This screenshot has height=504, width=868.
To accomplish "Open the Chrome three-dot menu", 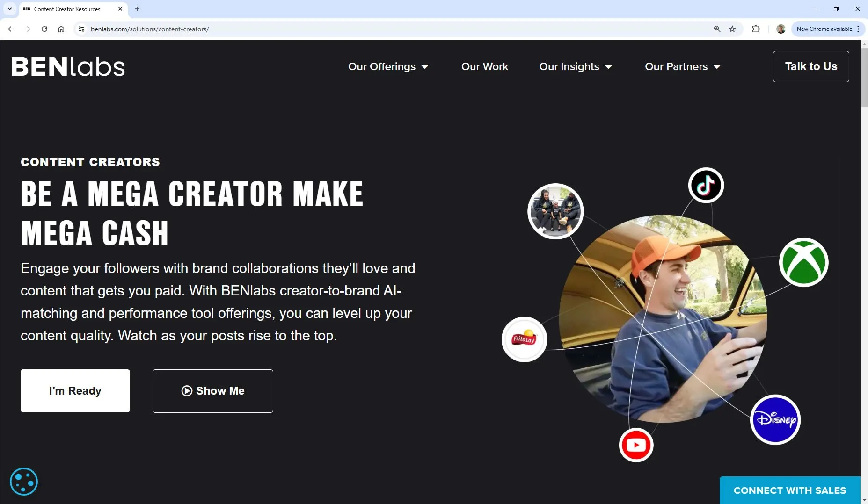I will click(858, 29).
